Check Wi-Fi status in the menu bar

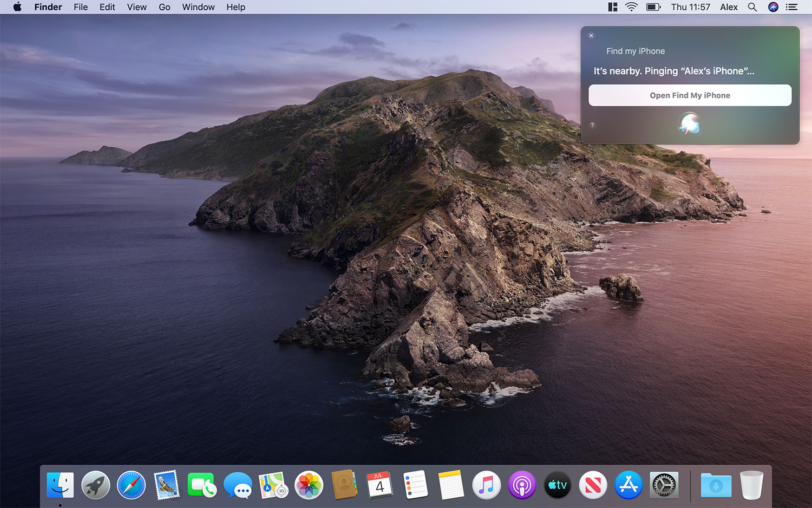(x=631, y=7)
